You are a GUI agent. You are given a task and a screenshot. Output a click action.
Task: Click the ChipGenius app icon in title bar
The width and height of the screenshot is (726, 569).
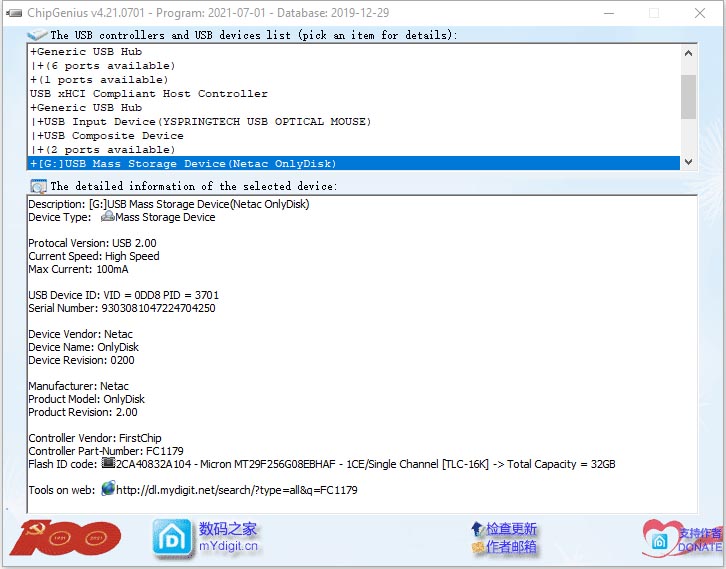point(14,13)
